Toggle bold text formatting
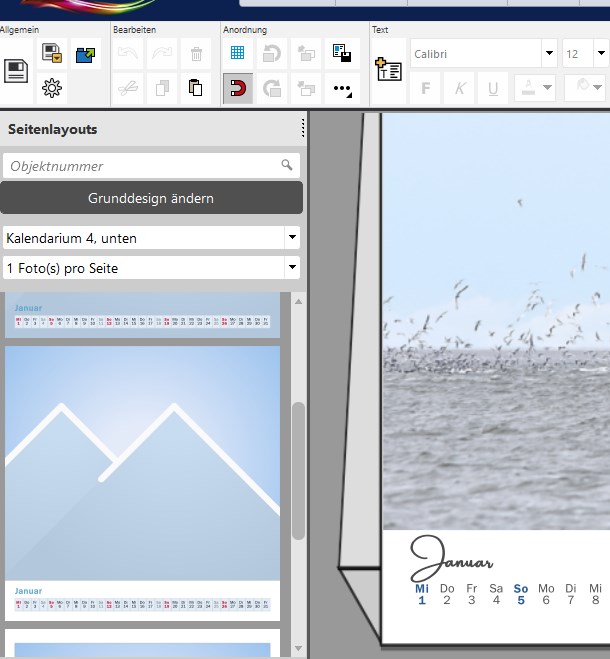This screenshot has height=659, width=610. [425, 88]
